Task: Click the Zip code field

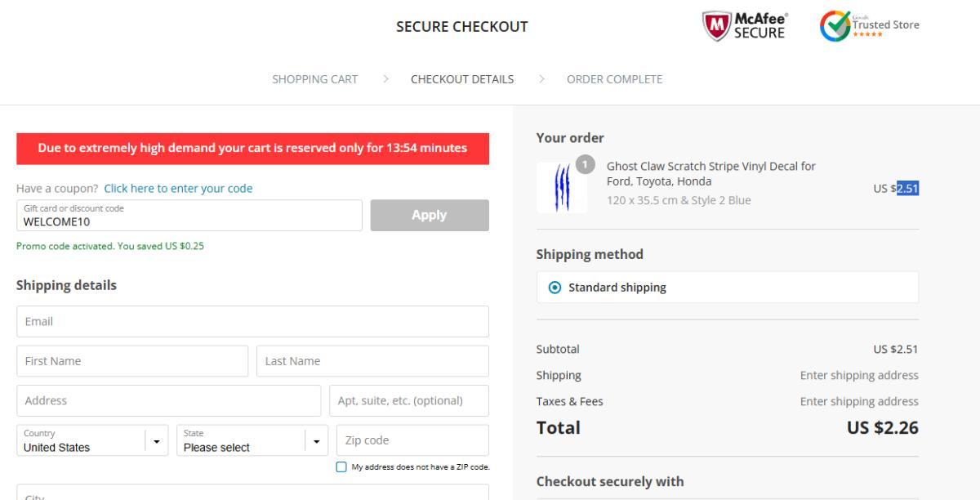Action: coord(412,440)
